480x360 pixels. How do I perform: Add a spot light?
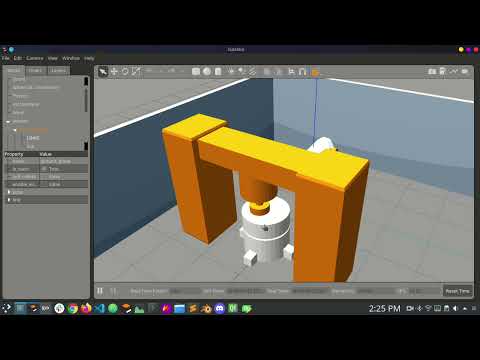[x=242, y=72]
